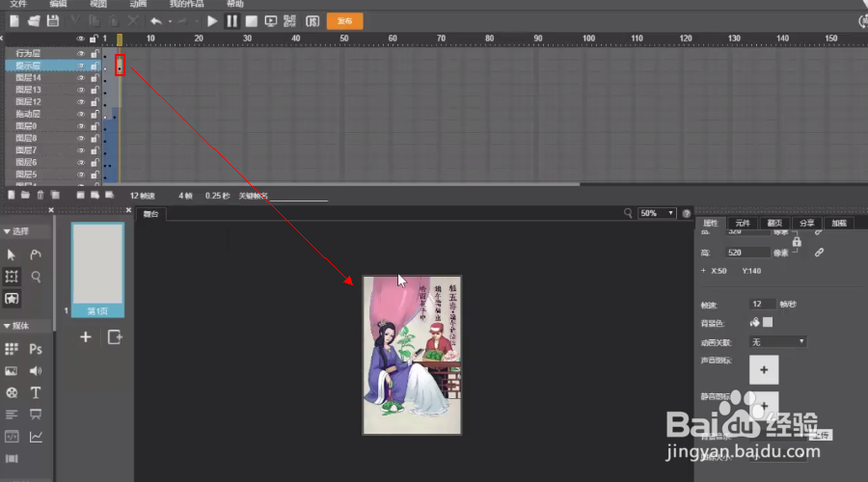Open the 50% zoom dropdown

coord(657,213)
